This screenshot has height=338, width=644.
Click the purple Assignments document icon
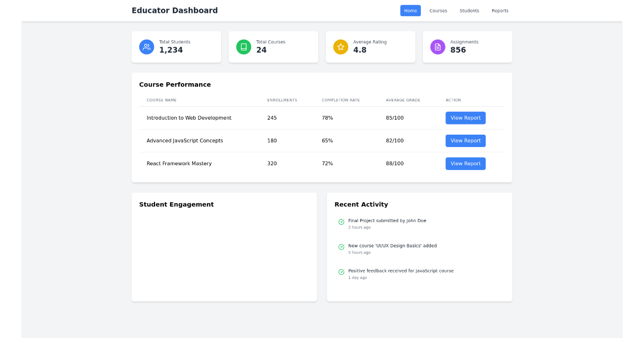[x=437, y=47]
